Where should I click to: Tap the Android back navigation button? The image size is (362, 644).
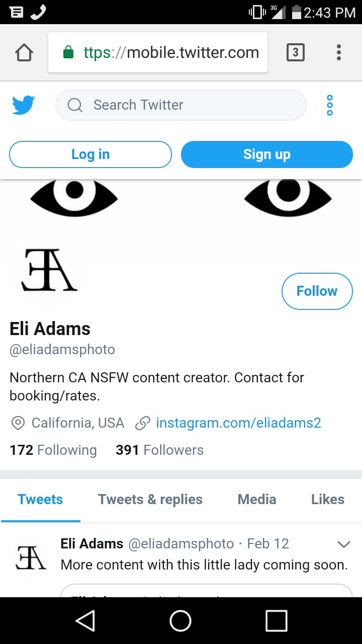(85, 621)
